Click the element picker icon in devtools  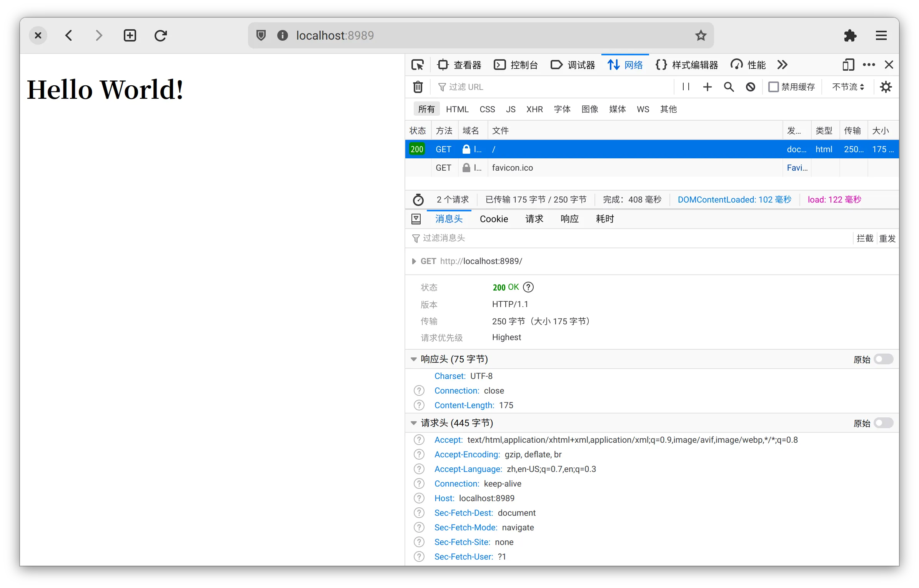417,65
